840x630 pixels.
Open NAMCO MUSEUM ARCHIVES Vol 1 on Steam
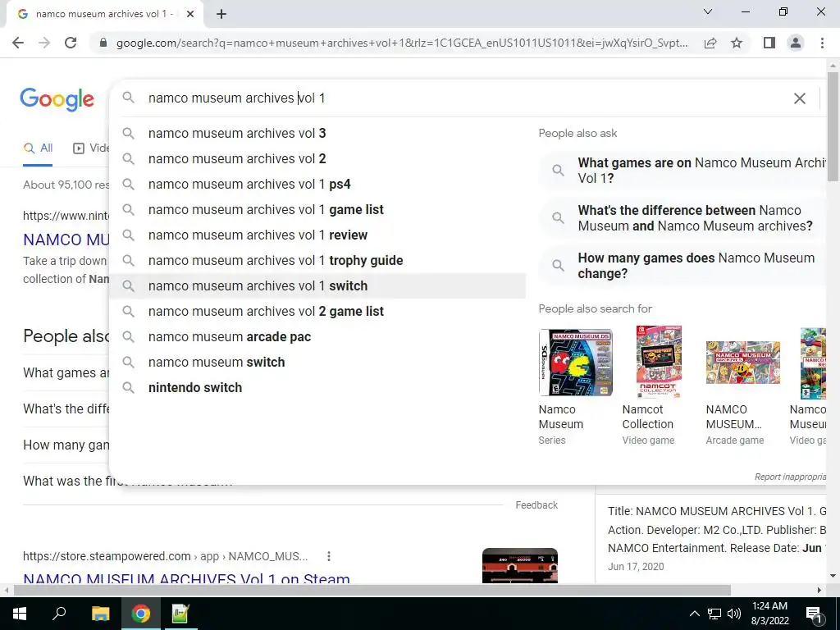coord(186,578)
